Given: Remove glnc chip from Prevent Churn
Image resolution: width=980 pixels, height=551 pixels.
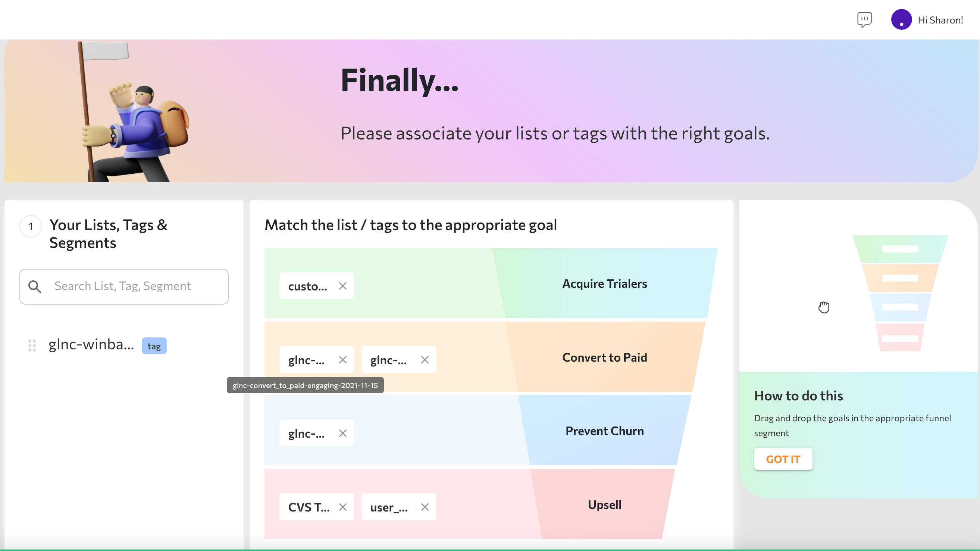Looking at the screenshot, I should [343, 433].
